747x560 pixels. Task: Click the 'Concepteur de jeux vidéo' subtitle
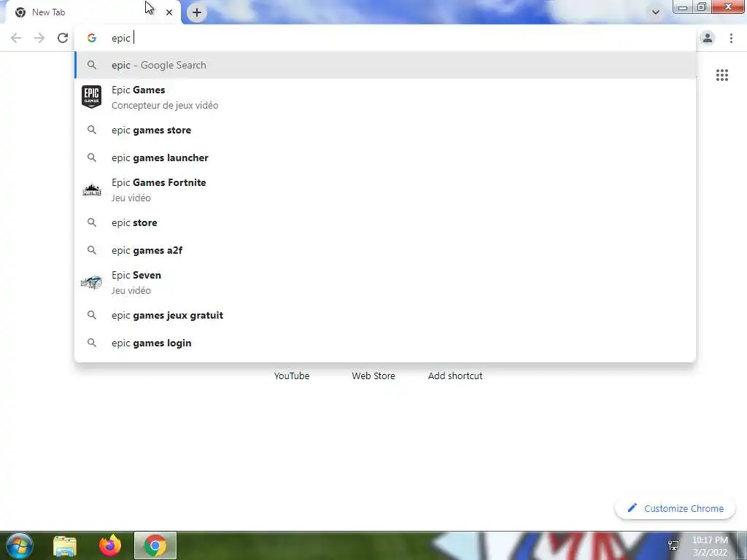pyautogui.click(x=165, y=105)
